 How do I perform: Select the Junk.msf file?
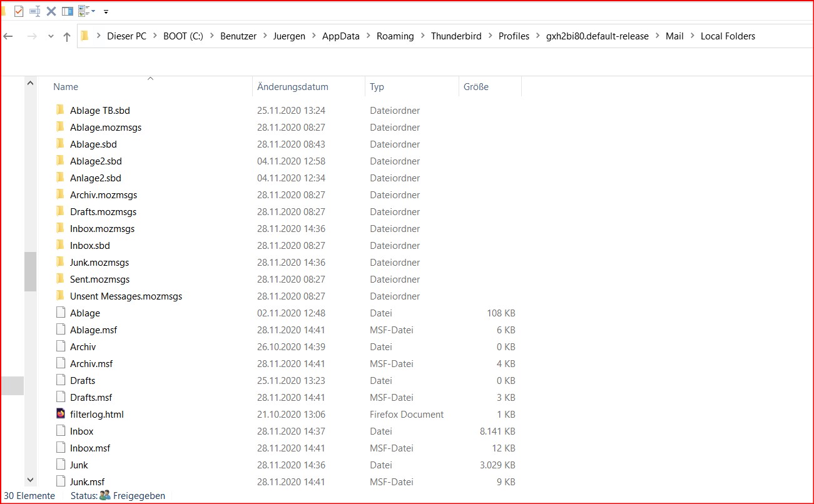[x=87, y=481]
